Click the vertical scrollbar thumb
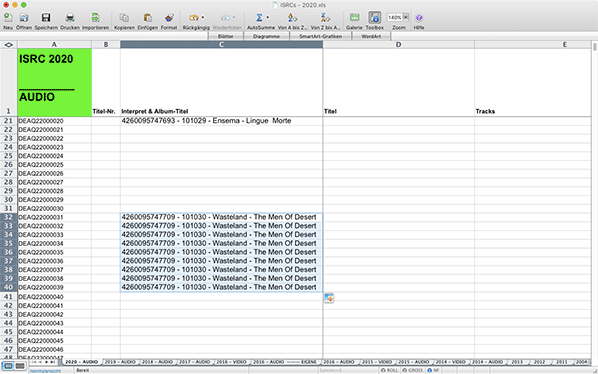The image size is (598, 374). (x=595, y=47)
